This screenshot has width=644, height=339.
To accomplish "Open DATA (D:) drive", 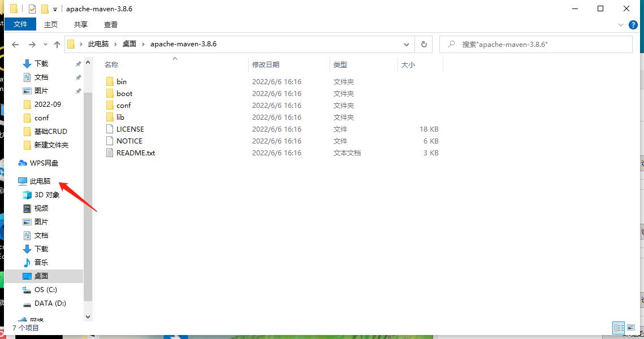I will [x=50, y=303].
